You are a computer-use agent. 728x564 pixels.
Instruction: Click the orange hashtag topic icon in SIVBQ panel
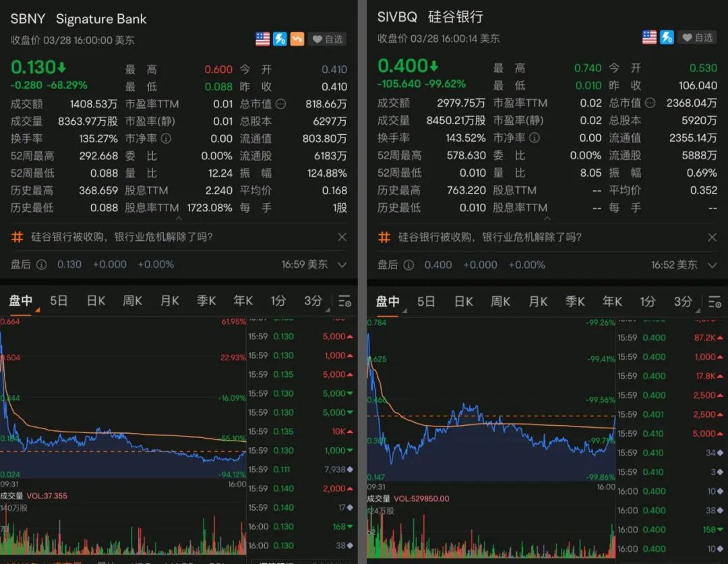point(384,237)
